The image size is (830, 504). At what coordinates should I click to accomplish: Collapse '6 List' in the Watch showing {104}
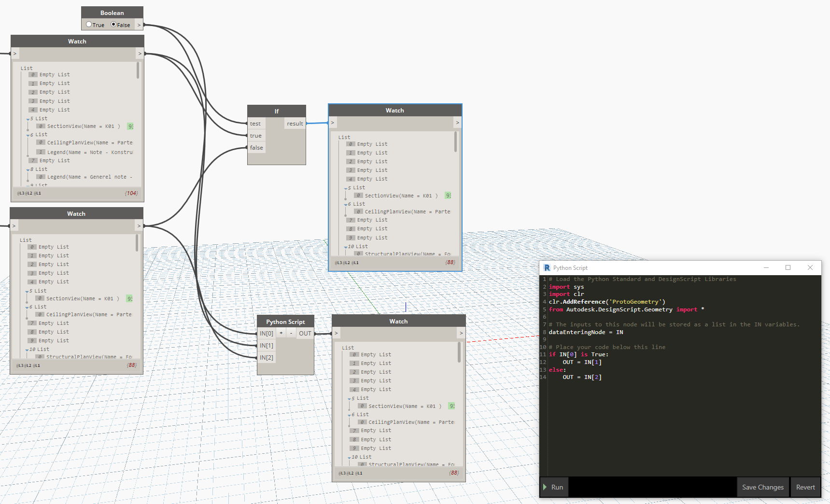[28, 135]
